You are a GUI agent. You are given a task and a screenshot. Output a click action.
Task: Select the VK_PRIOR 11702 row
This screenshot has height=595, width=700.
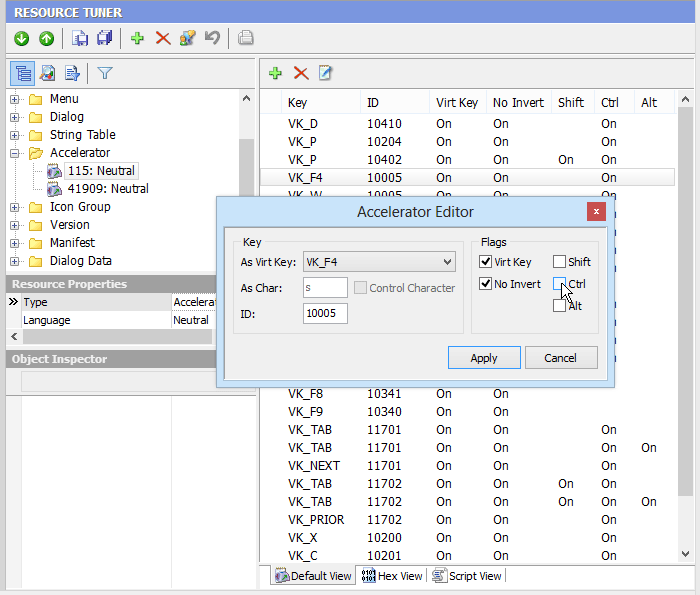coord(467,520)
